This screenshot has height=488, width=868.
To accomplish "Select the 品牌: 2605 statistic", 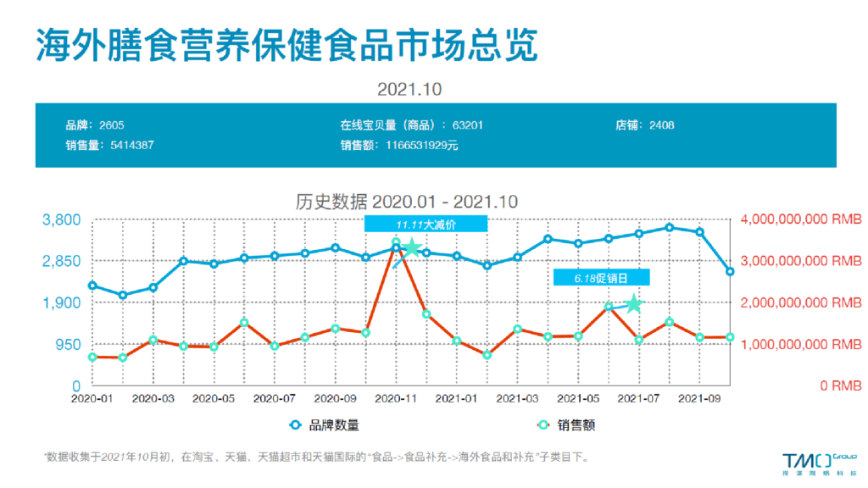I will coord(95,125).
